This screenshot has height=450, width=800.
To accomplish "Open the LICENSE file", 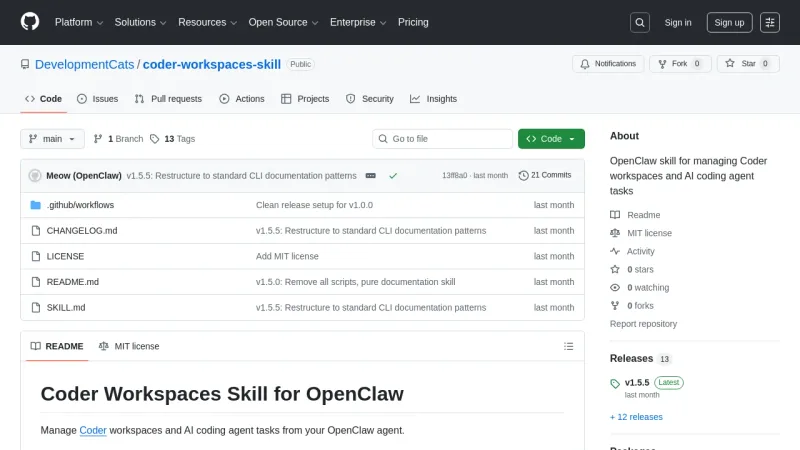I will tap(65, 256).
